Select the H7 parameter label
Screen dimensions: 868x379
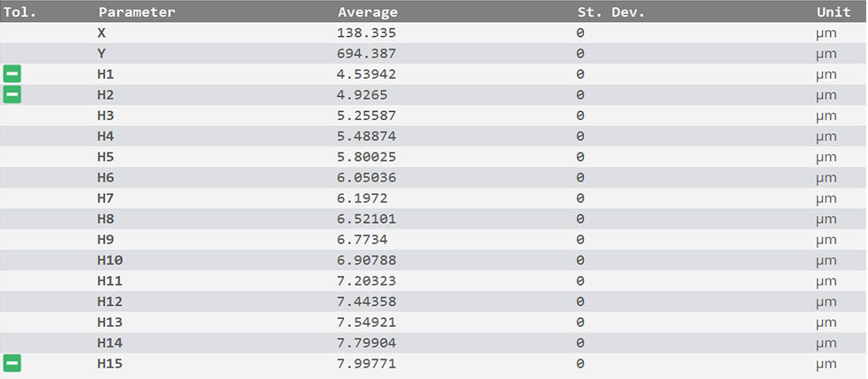coord(106,198)
